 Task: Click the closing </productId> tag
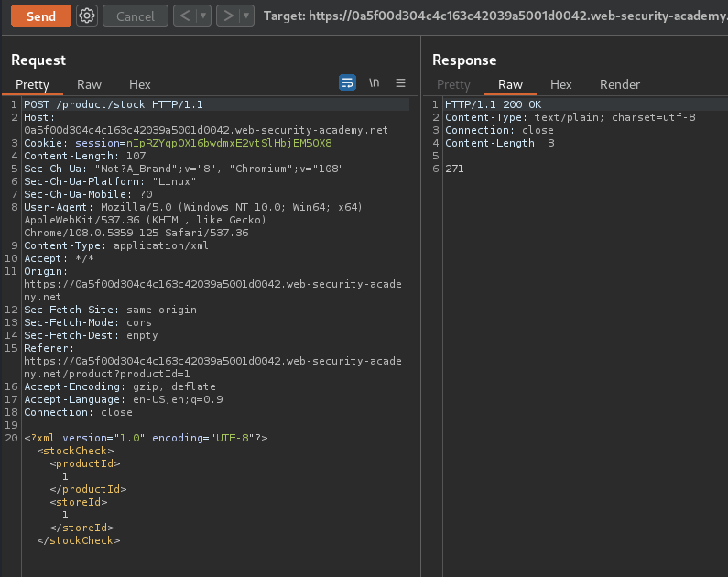(88, 489)
